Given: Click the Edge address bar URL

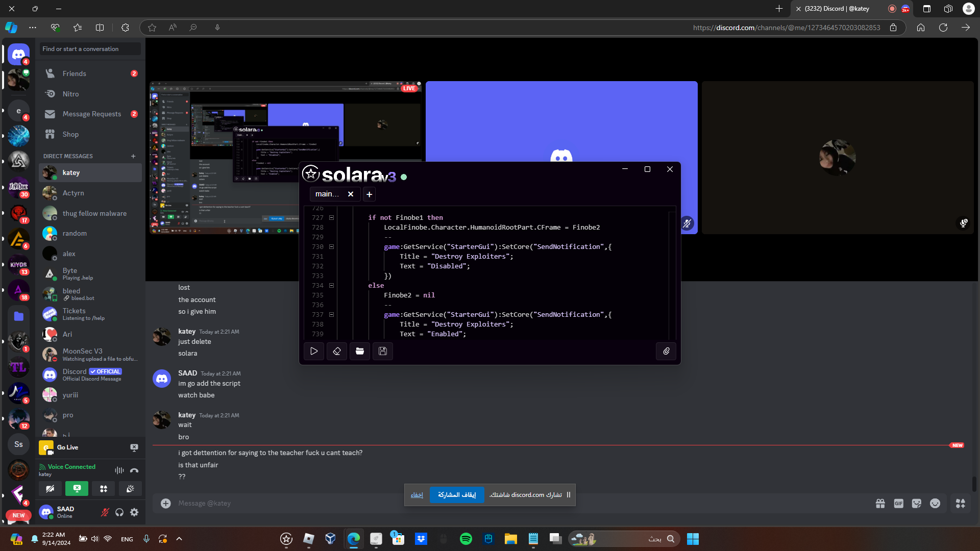Looking at the screenshot, I should pos(787,28).
